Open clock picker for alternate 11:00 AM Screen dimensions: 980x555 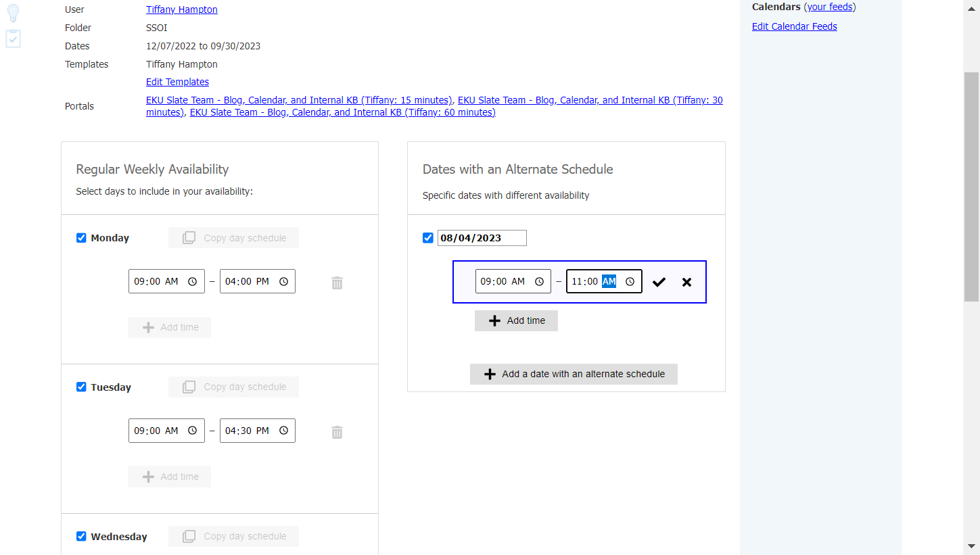point(630,281)
